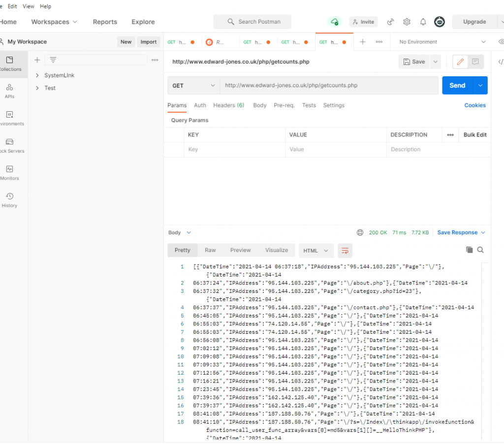504x445 pixels.
Task: Click the environment quick look eye icon
Action: [x=501, y=42]
